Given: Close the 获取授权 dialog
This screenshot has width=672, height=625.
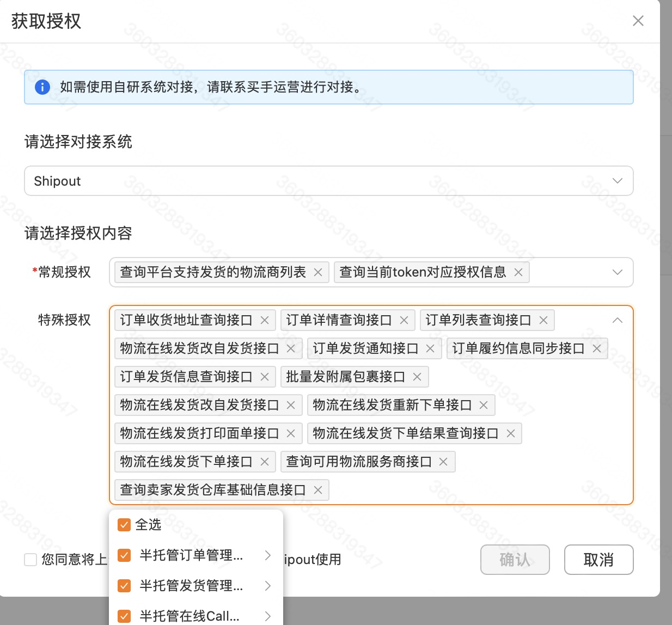Looking at the screenshot, I should [x=638, y=21].
